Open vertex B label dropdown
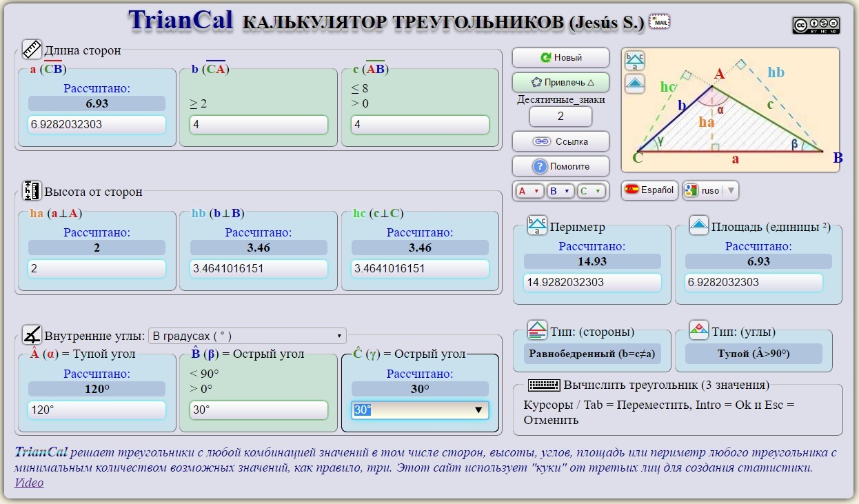 (560, 191)
